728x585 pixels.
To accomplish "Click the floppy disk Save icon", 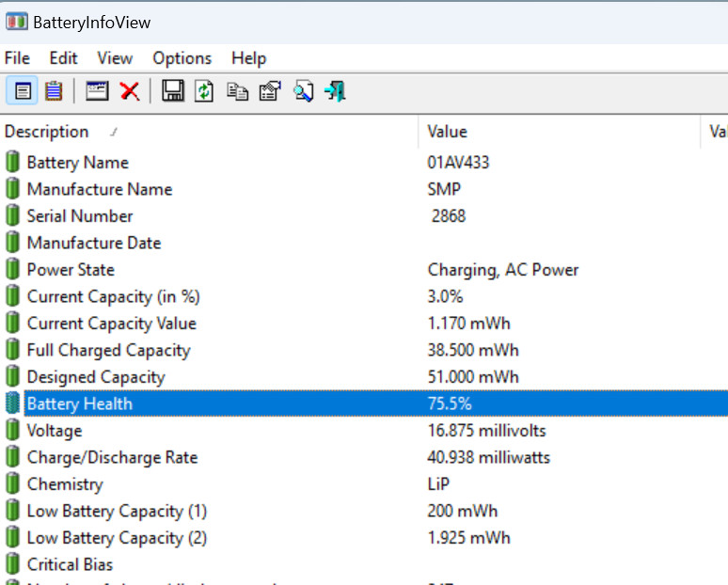I will [172, 91].
